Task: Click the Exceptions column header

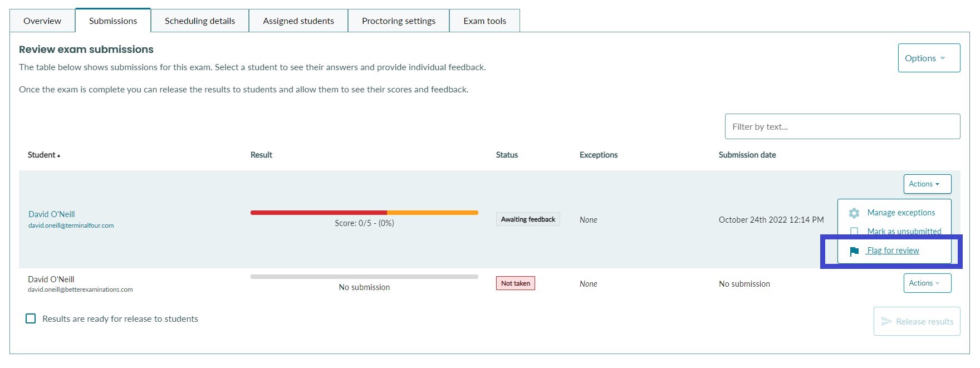Action: pyautogui.click(x=599, y=155)
